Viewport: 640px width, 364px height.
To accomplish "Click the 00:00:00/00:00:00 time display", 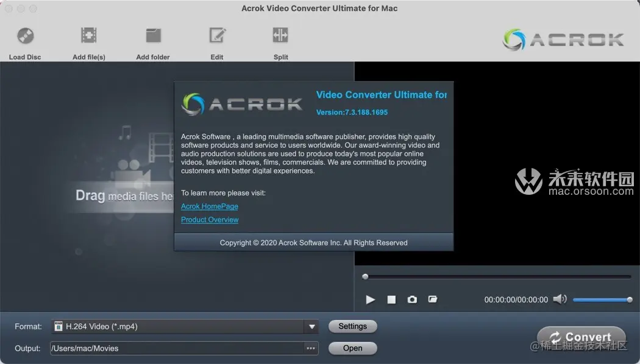I will point(516,299).
